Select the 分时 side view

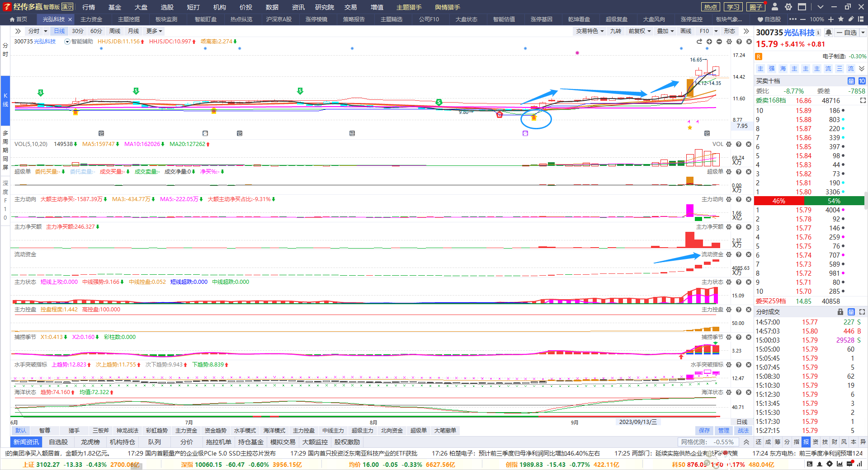[x=5, y=50]
